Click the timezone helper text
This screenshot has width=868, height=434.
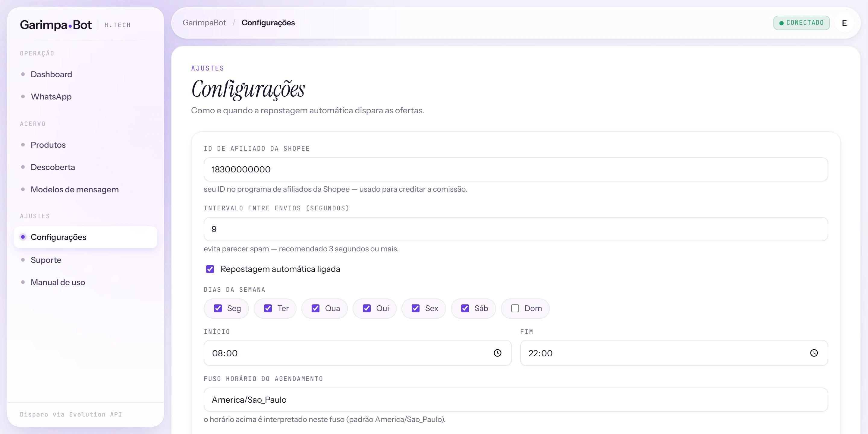(325, 419)
